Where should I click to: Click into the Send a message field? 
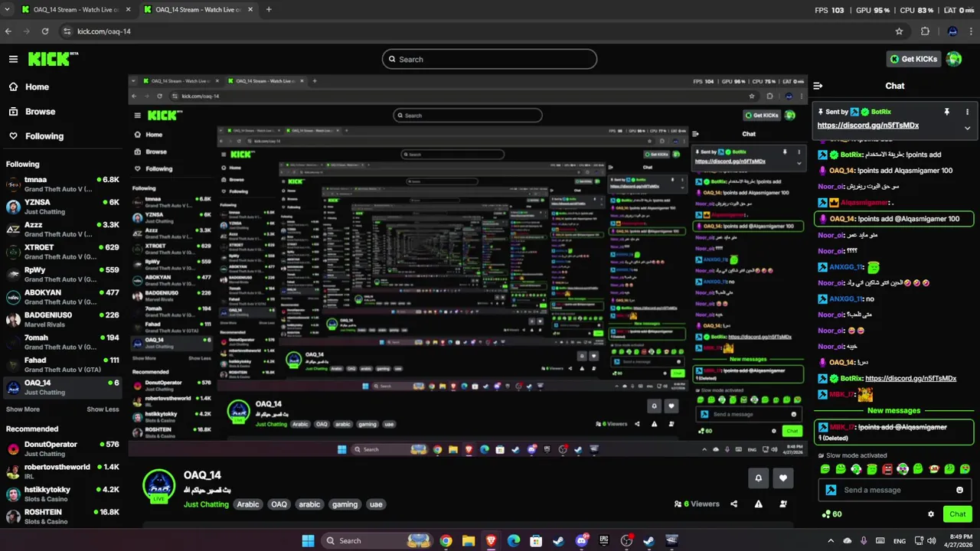click(x=893, y=490)
